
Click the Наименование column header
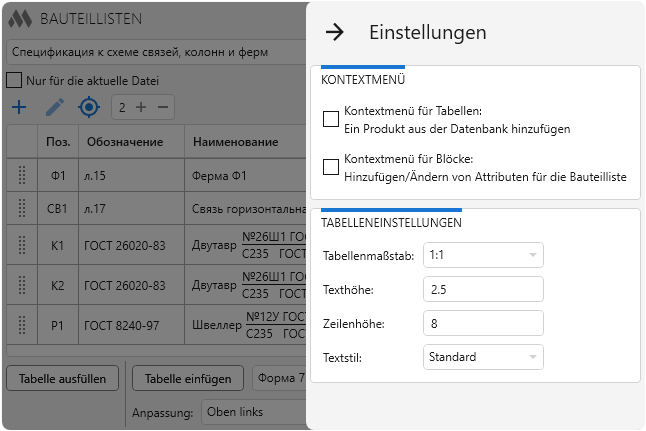(x=235, y=142)
